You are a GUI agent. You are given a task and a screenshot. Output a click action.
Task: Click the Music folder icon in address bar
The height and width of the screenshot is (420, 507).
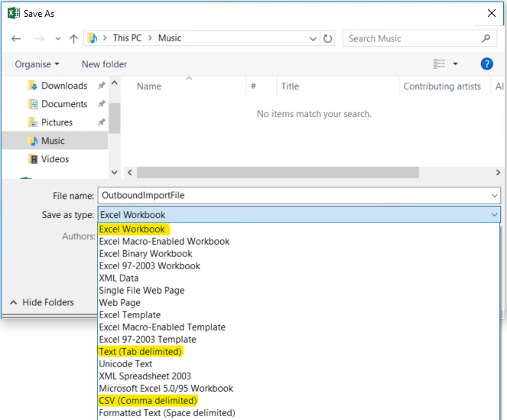tap(93, 38)
